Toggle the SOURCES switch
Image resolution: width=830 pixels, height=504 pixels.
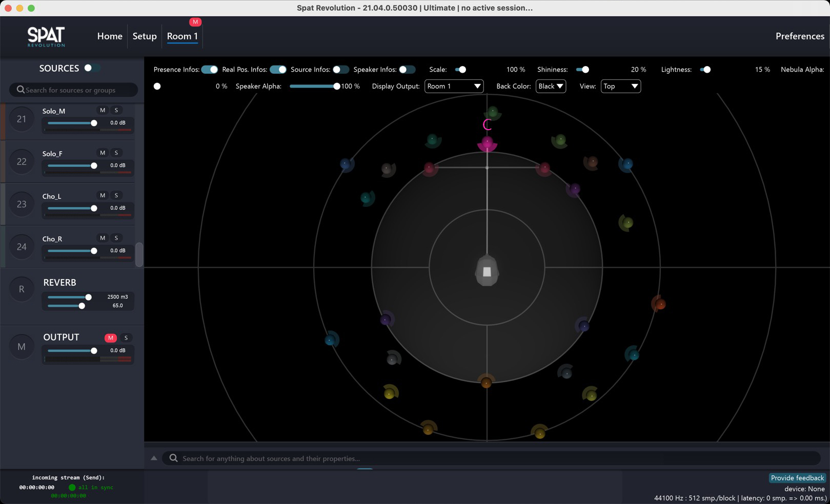[x=92, y=68]
